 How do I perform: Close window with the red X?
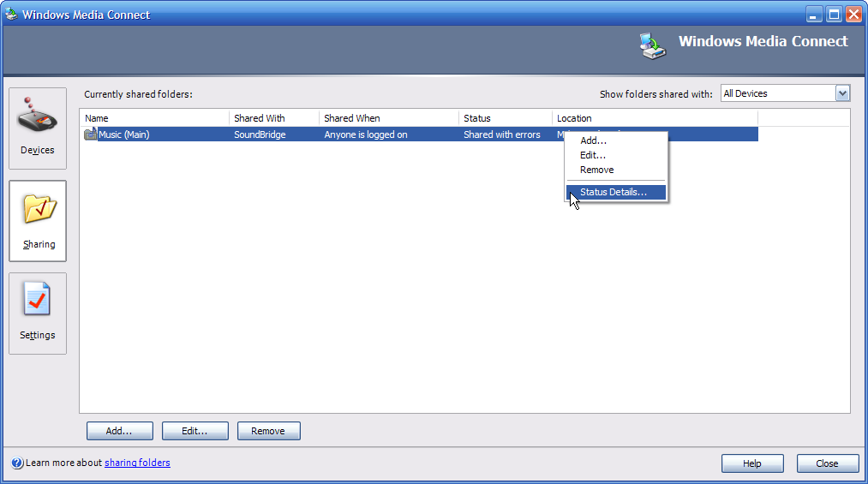[853, 15]
